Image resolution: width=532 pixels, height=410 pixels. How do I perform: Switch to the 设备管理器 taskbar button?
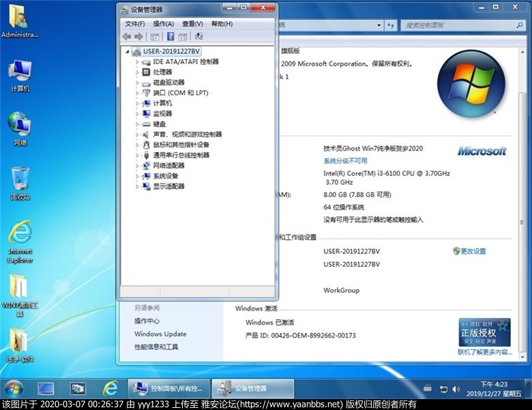[x=253, y=389]
